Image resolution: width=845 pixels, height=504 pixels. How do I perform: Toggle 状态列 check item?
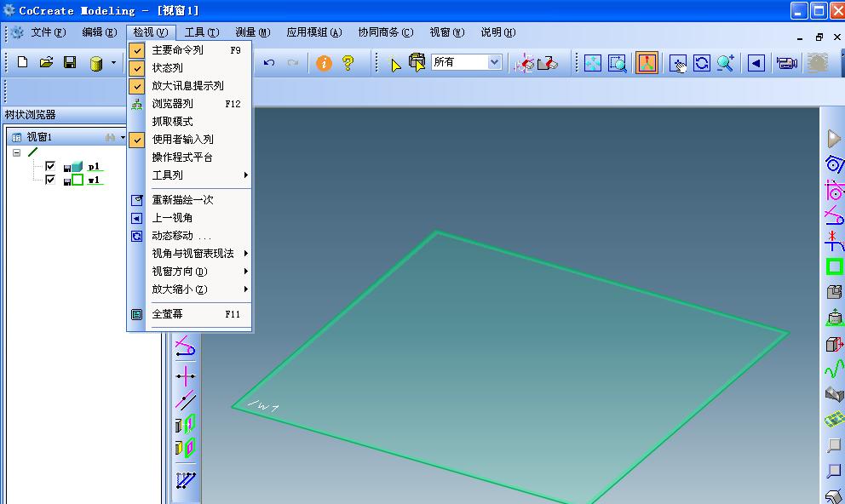click(190, 68)
